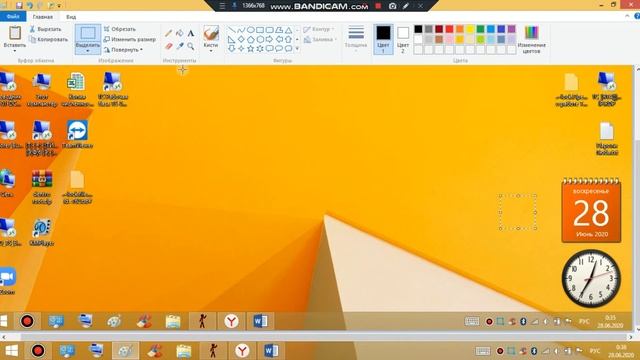Image resolution: width=640 pixels, height=360 pixels.
Task: Choose the Down arrow shape
Action: pos(231,49)
